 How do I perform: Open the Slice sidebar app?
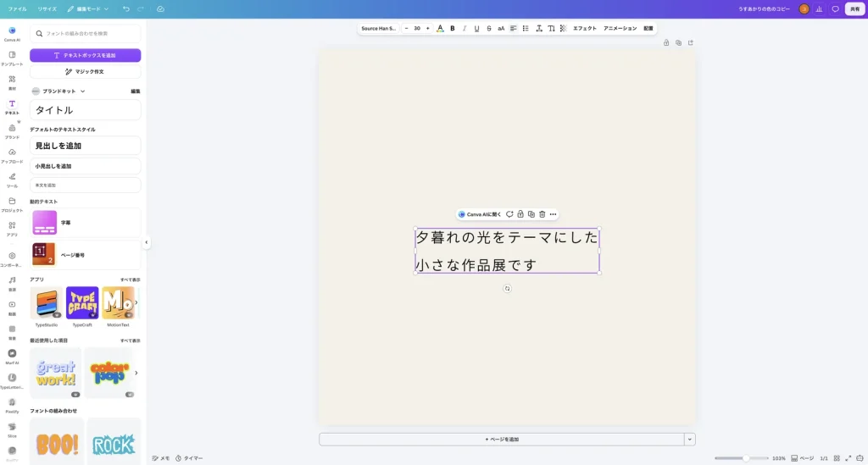point(12,429)
